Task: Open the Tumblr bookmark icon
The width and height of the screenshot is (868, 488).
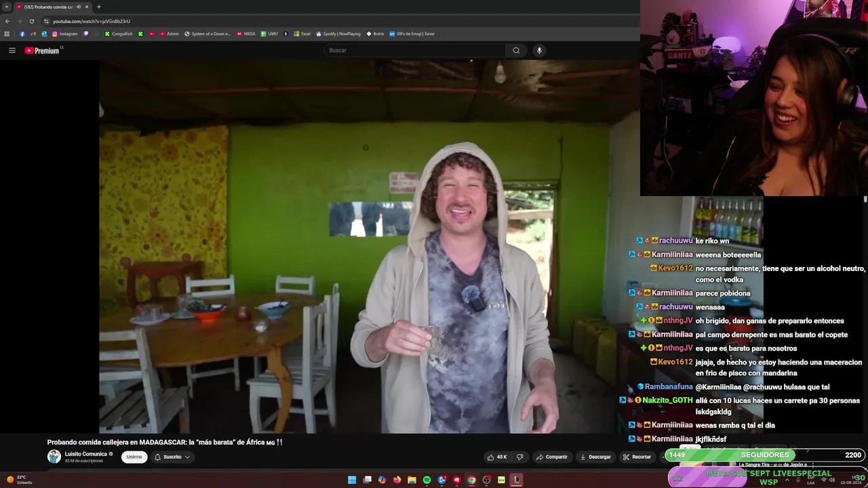Action: click(x=285, y=34)
